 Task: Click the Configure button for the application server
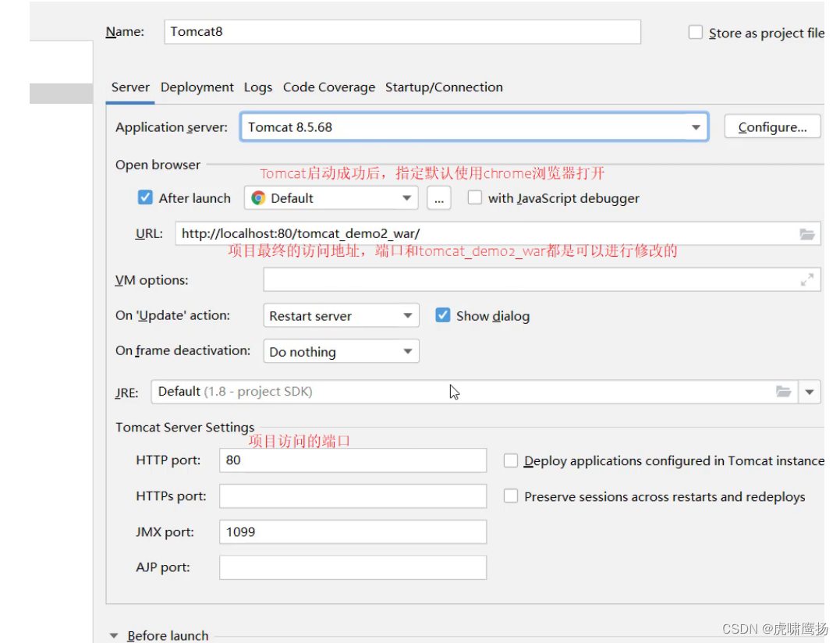point(771,126)
